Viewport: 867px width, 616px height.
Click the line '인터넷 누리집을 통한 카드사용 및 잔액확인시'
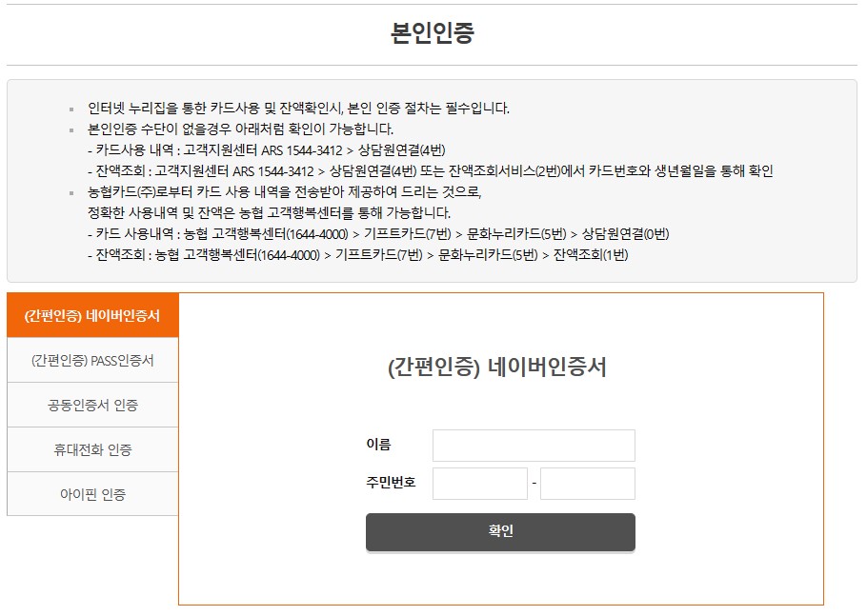click(x=298, y=108)
